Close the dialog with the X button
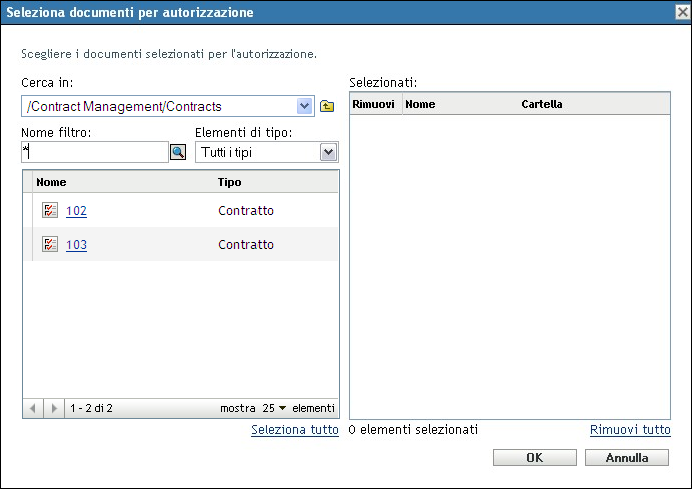The width and height of the screenshot is (692, 489). pos(683,12)
